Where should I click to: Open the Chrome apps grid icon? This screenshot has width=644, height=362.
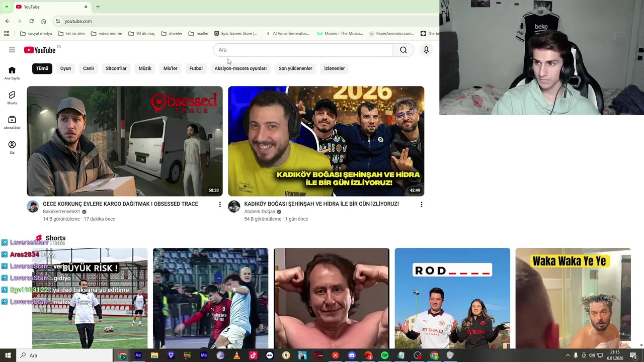pyautogui.click(x=7, y=34)
